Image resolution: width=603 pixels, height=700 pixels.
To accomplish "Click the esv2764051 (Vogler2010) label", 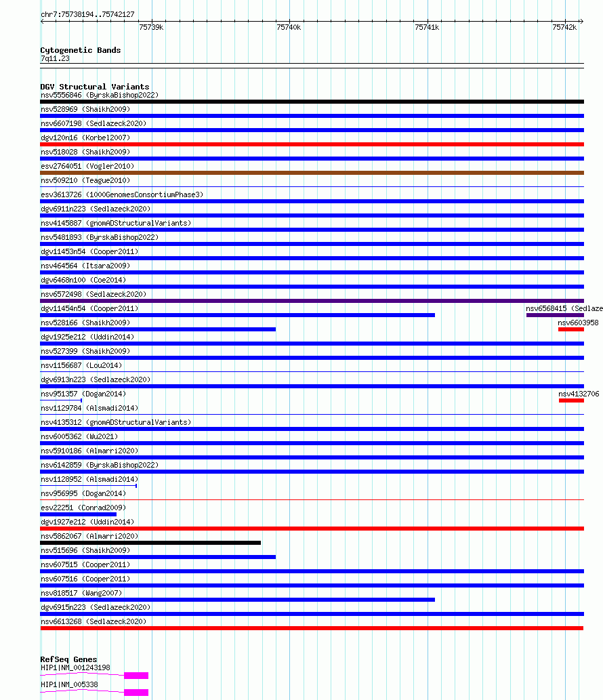I will [87, 167].
